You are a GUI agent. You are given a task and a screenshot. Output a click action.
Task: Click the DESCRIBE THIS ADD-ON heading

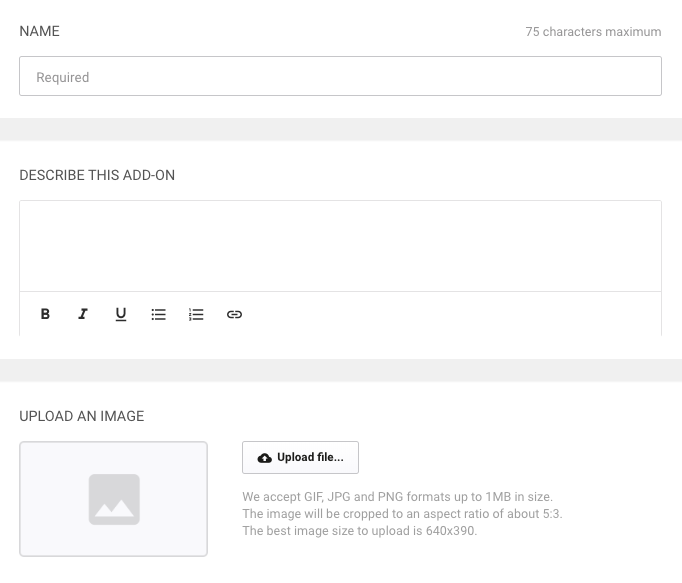click(x=97, y=175)
